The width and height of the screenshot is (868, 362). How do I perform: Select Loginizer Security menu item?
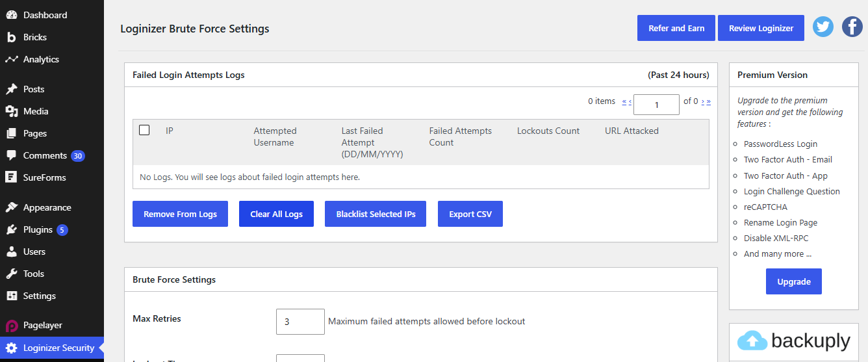pos(52,348)
